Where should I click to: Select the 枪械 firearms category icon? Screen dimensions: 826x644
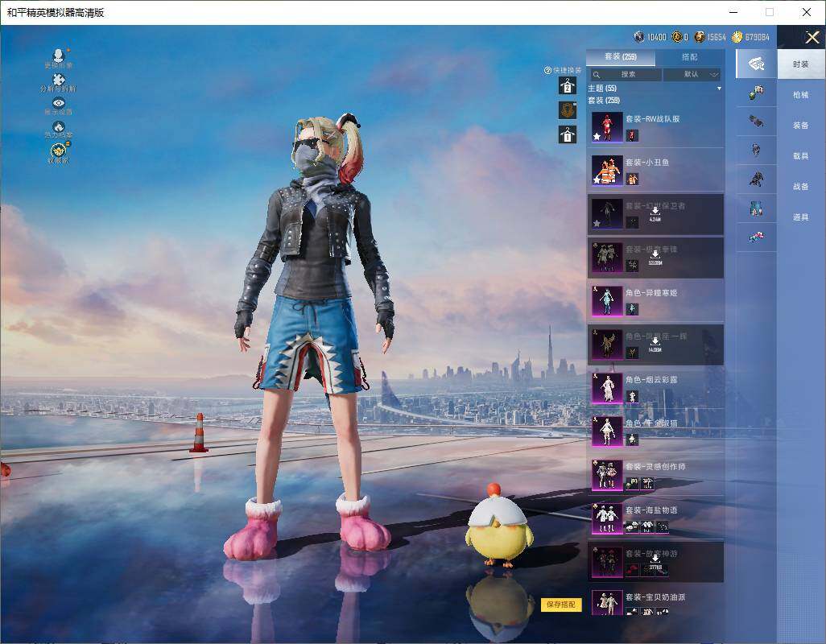click(757, 93)
